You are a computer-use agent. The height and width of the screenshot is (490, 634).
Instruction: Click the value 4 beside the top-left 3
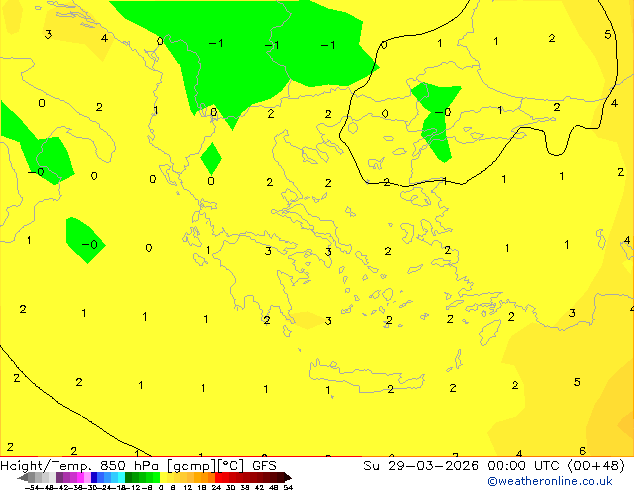point(104,38)
